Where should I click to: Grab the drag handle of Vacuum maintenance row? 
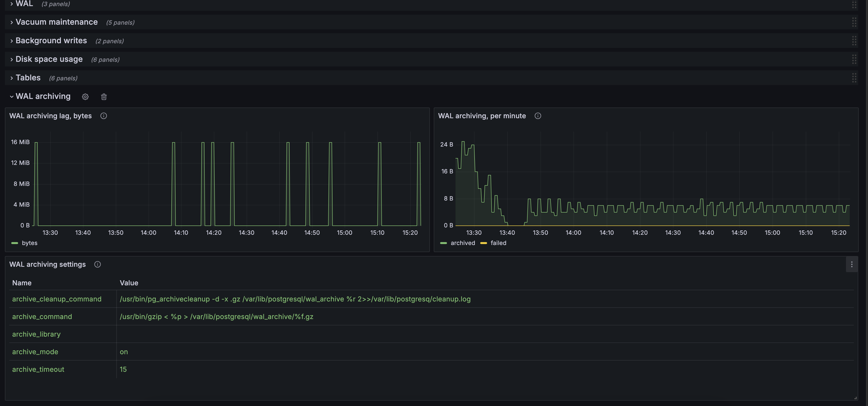click(854, 22)
